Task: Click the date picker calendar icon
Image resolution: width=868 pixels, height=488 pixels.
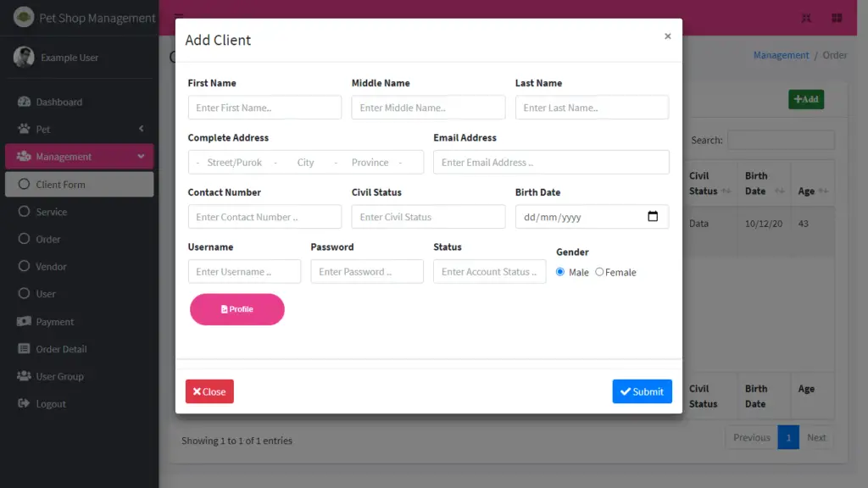Action: click(x=653, y=216)
